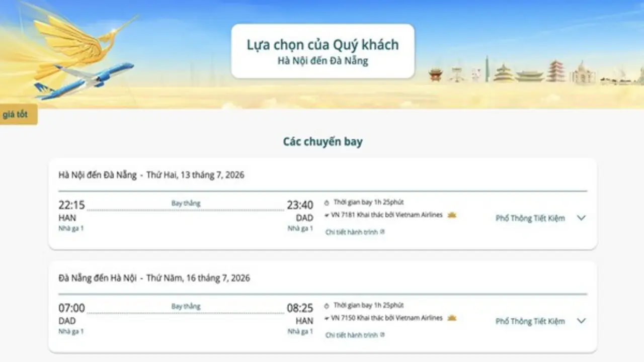Click the 07:00 departure time

click(71, 308)
